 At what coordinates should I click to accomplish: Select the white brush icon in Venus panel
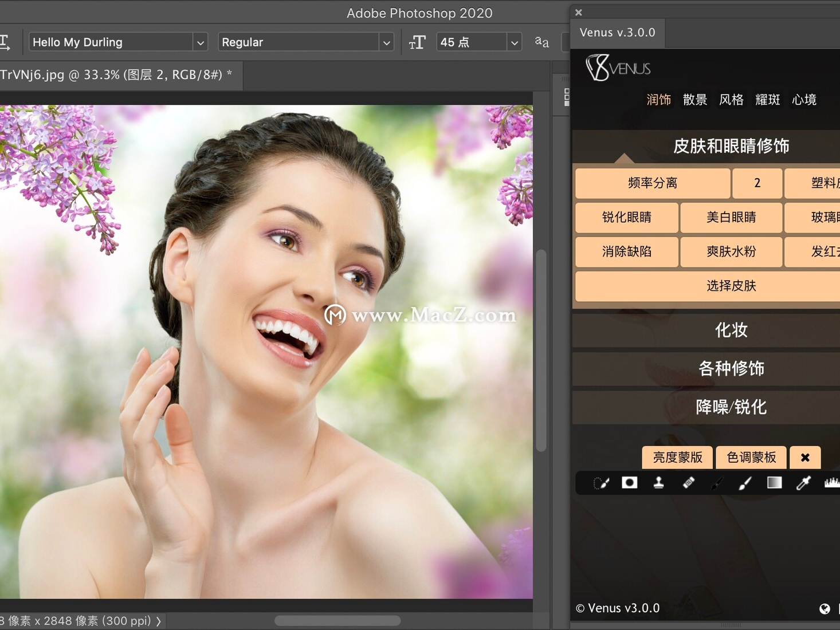click(x=745, y=483)
